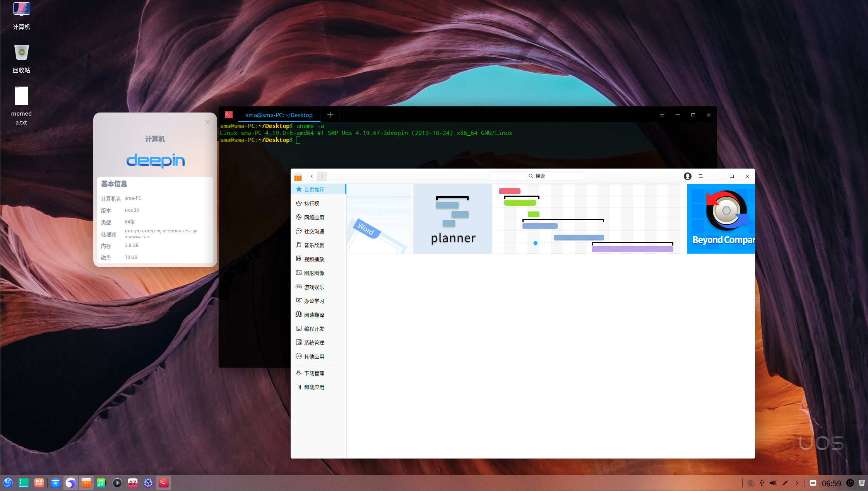Click the user account avatar icon
The image size is (868, 491).
[687, 176]
